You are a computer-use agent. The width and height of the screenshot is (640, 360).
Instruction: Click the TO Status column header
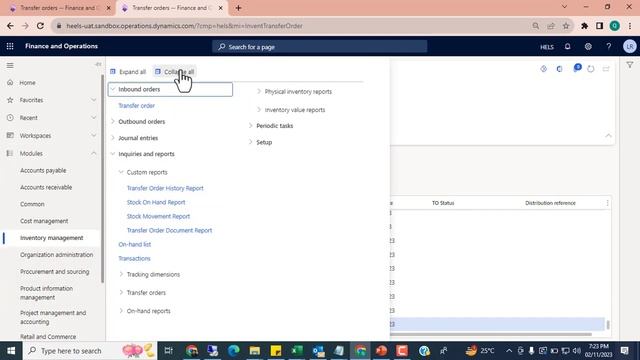coord(443,203)
